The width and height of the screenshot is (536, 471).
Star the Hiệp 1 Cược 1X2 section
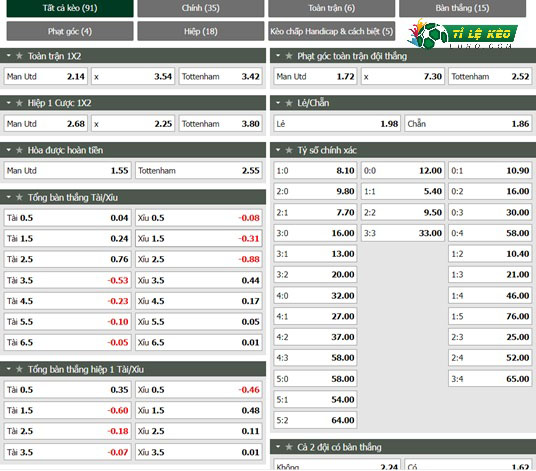(x=19, y=103)
